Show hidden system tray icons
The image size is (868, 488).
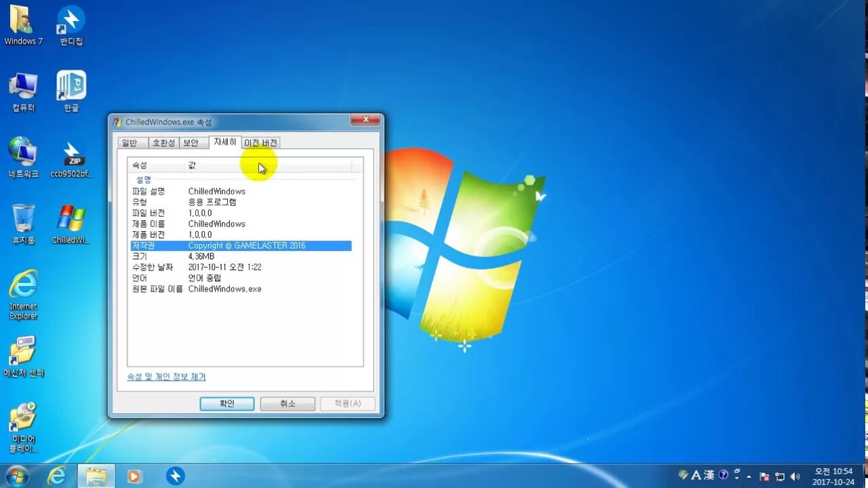pos(749,476)
